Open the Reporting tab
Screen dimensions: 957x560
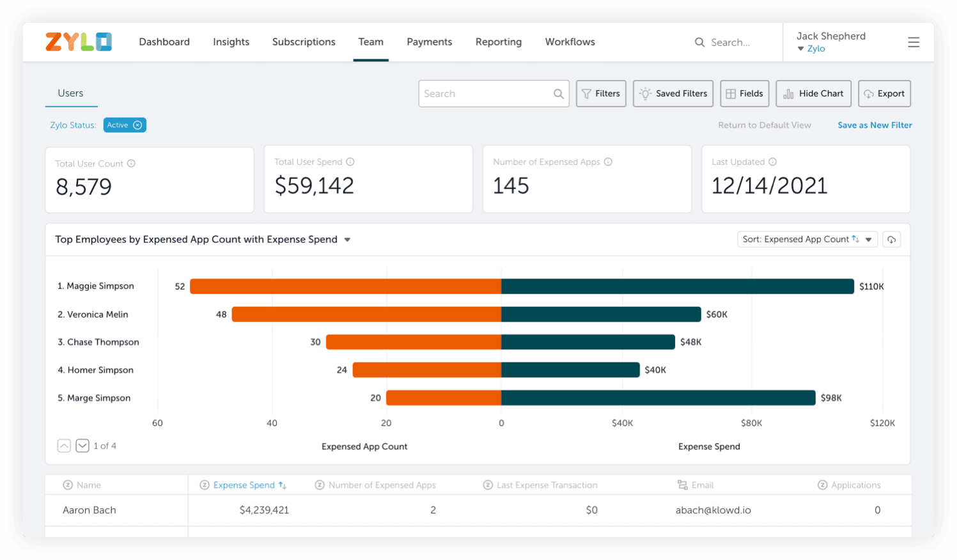[499, 42]
